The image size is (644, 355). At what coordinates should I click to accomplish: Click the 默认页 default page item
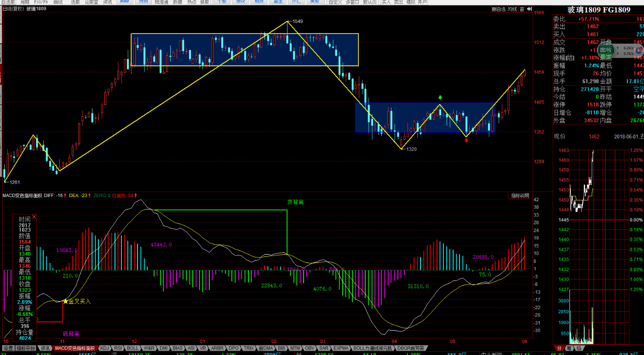tap(370, 2)
